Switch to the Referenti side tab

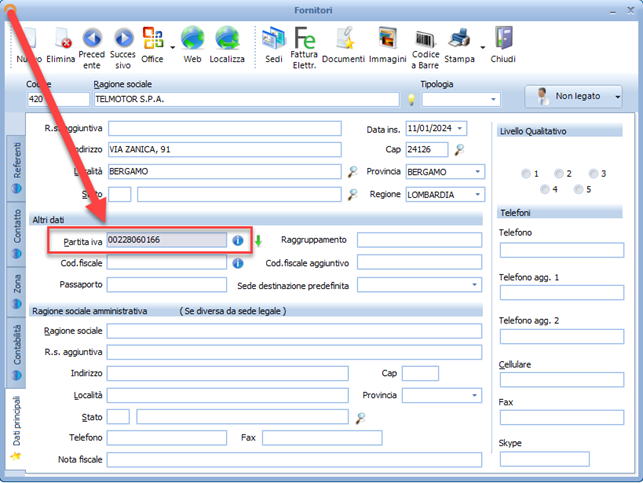click(16, 168)
